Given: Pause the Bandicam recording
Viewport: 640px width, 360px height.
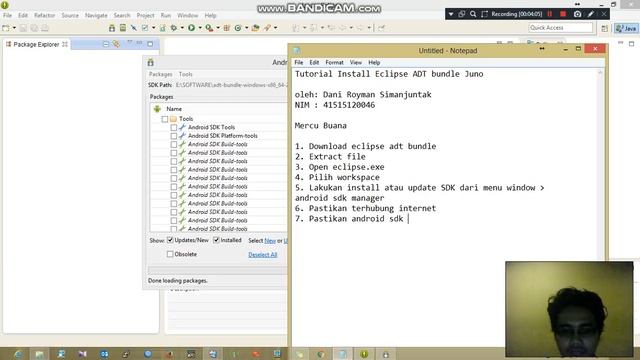Looking at the screenshot, I should (550, 14).
